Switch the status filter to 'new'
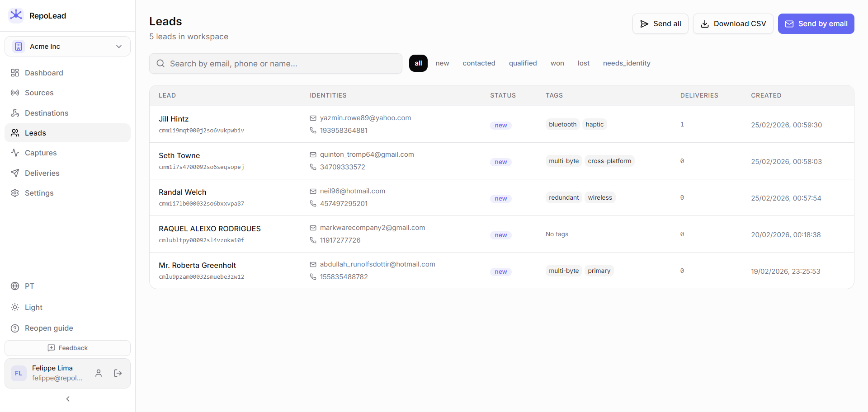 click(442, 63)
